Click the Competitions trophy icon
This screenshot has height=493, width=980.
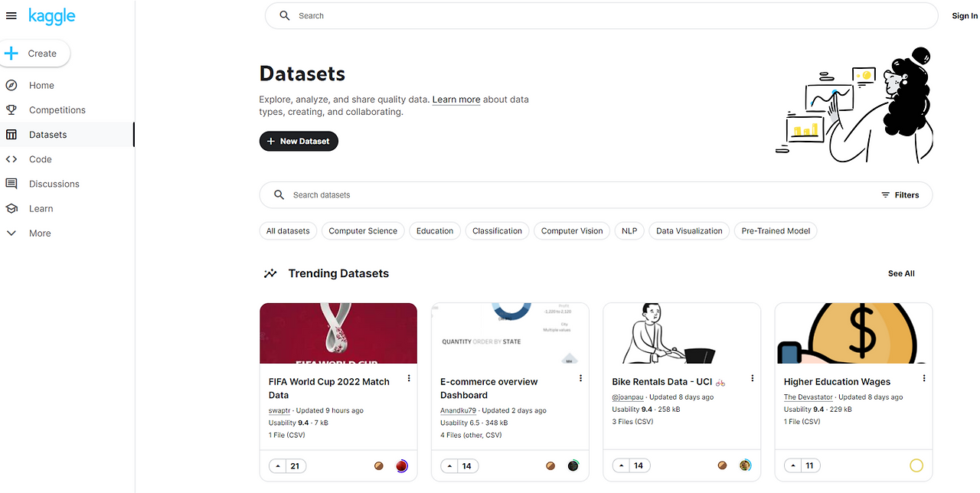(x=11, y=110)
